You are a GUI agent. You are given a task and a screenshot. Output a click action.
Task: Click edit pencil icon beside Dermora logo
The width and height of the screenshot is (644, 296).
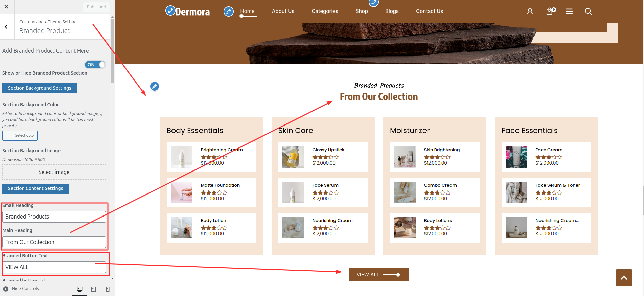point(170,10)
